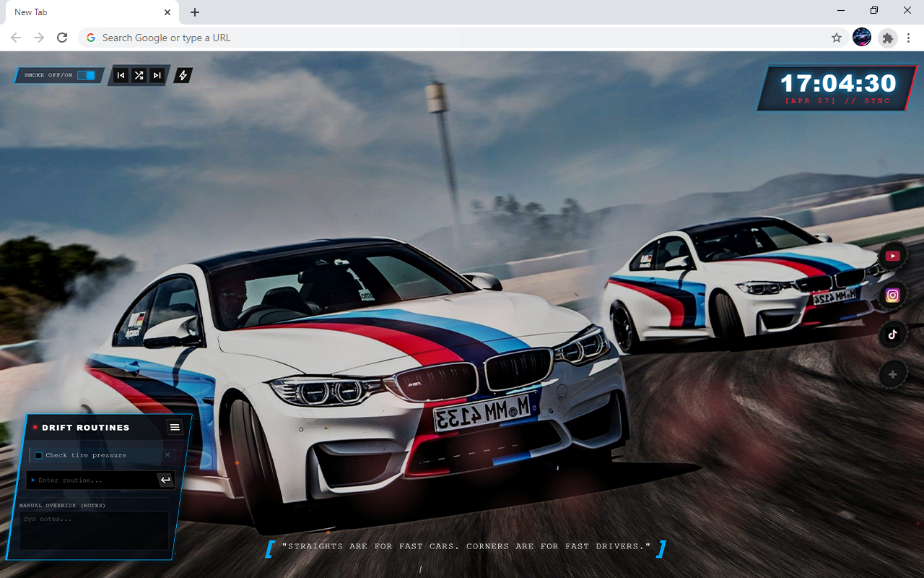Screen dimensions: 924x578
Task: Open the TikTok shortcut
Action: (893, 335)
